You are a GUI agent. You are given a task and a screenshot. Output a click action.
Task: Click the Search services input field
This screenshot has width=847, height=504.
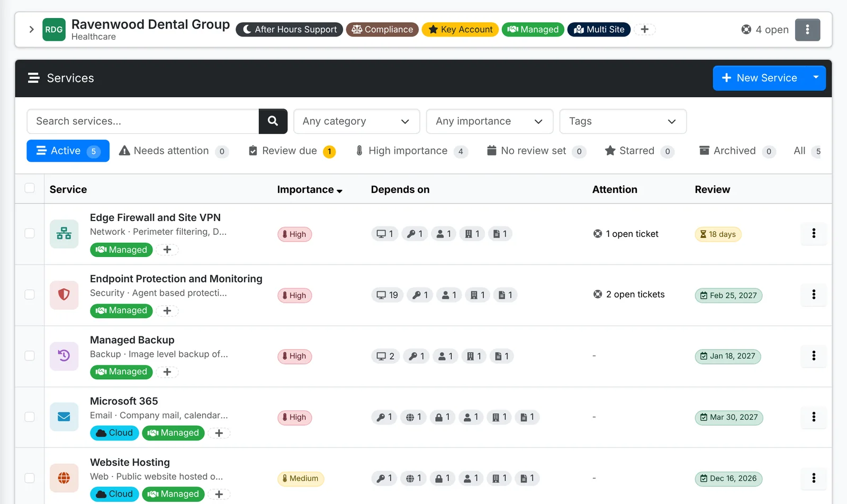tap(143, 121)
